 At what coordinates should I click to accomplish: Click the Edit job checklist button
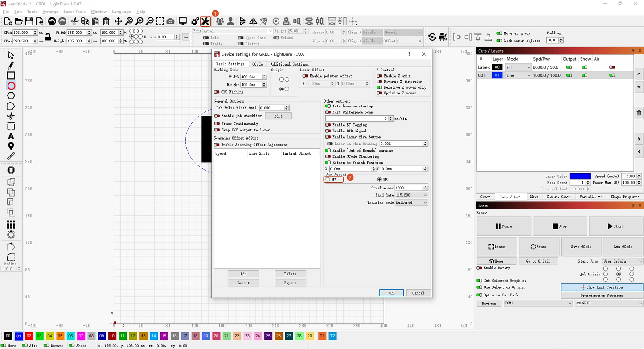[278, 116]
